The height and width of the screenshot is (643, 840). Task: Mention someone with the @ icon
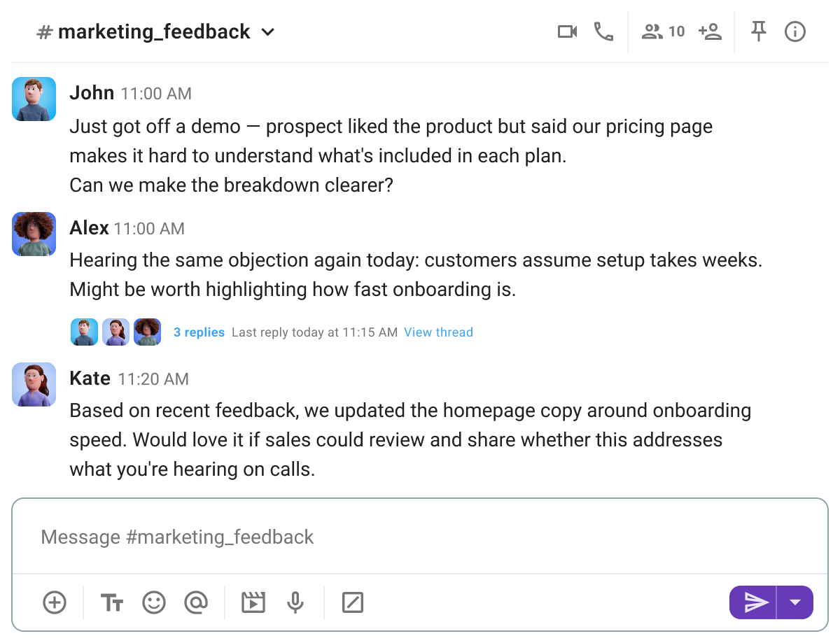coord(197,602)
